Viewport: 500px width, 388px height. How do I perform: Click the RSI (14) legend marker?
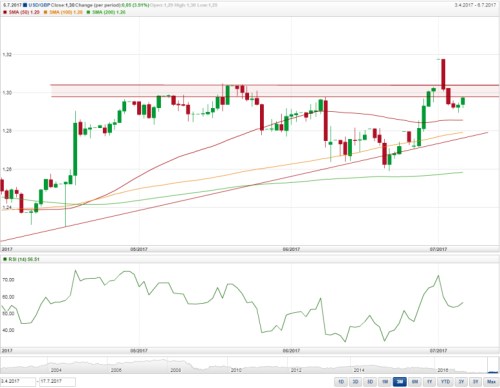(5, 259)
